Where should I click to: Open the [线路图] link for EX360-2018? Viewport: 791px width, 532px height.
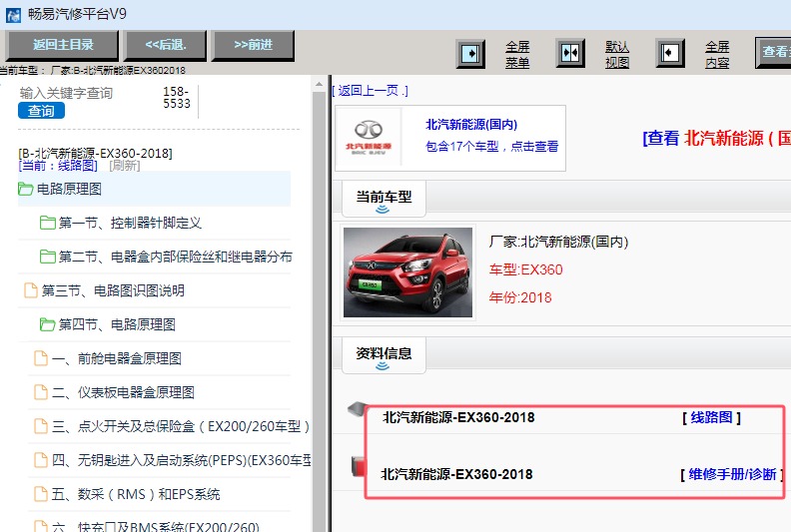711,417
